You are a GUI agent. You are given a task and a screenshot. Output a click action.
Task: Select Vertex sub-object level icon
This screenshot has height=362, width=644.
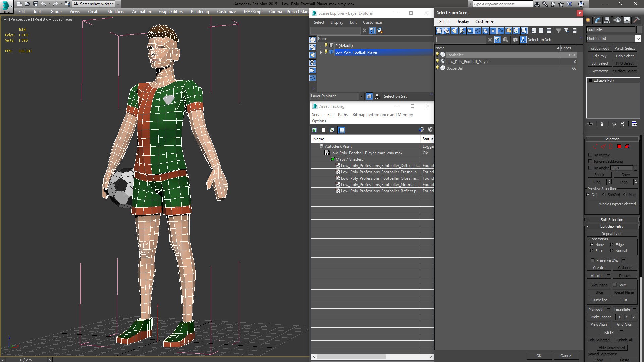coord(595,146)
